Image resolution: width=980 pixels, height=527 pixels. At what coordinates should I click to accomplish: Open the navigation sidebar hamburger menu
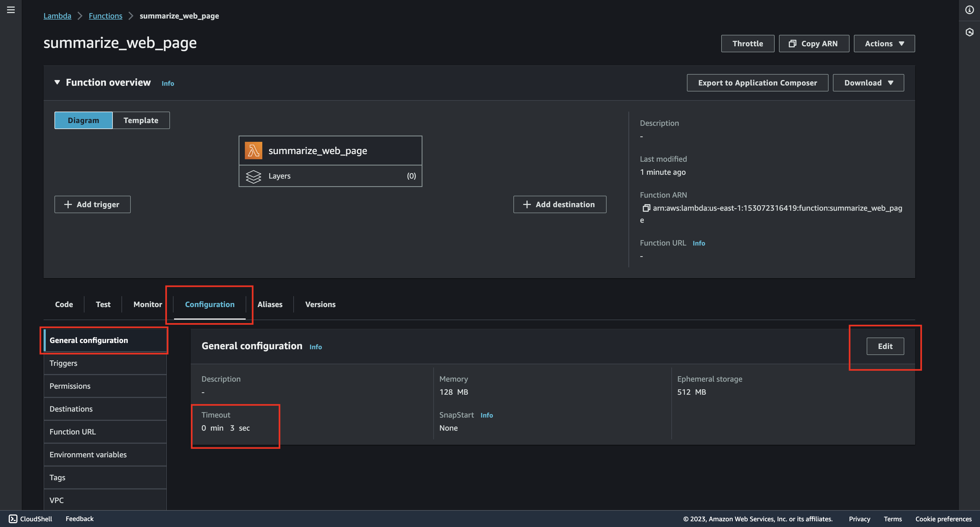coord(11,10)
